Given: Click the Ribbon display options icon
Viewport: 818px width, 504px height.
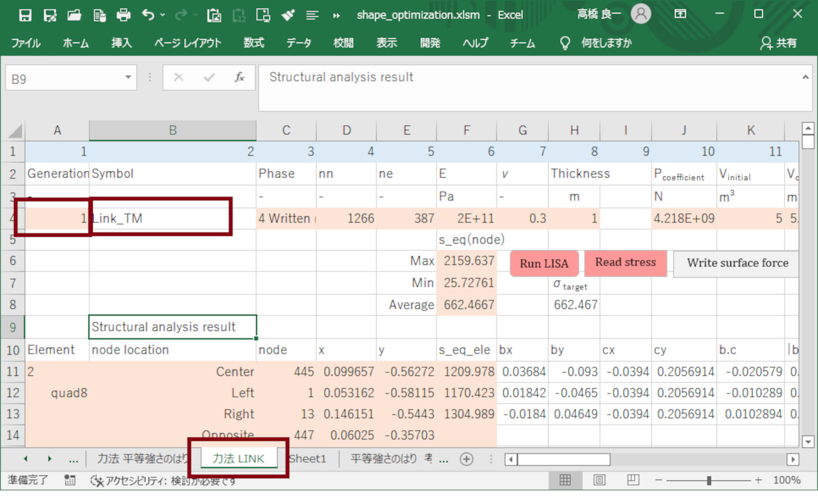Looking at the screenshot, I should point(680,14).
